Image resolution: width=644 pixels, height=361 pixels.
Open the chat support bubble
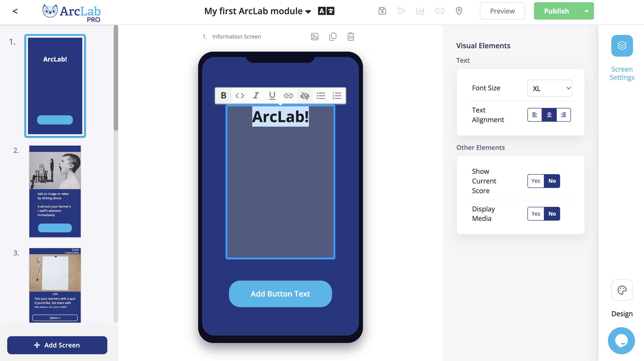[621, 340]
